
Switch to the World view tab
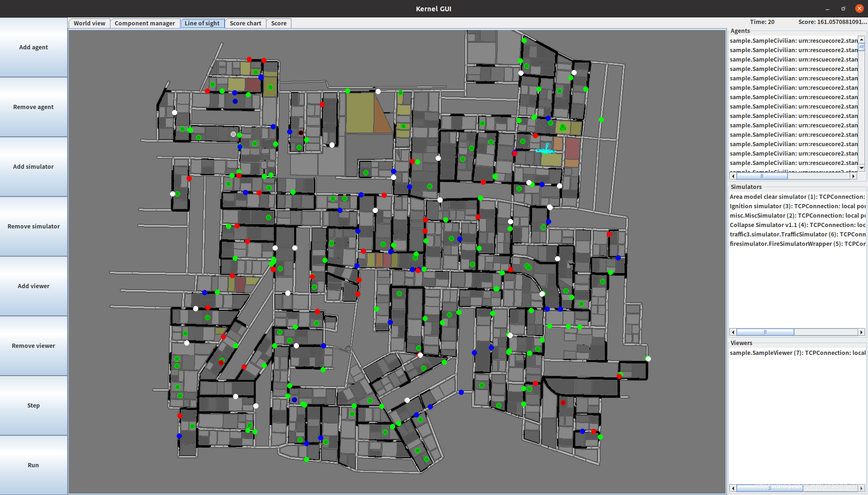pyautogui.click(x=89, y=24)
